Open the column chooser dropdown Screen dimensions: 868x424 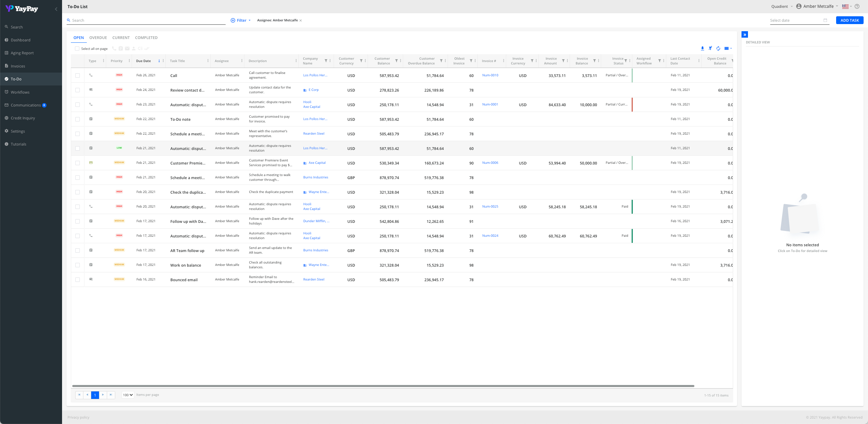(x=728, y=49)
